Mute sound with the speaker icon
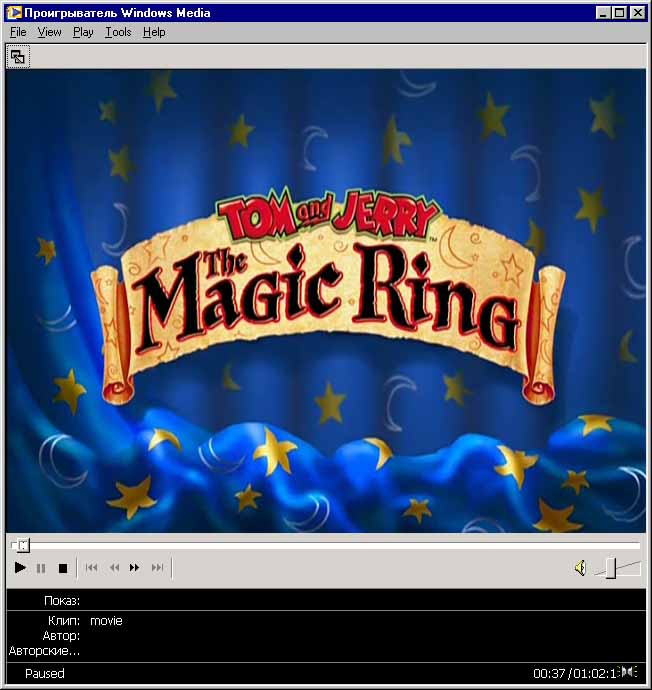The image size is (652, 690). tap(581, 568)
